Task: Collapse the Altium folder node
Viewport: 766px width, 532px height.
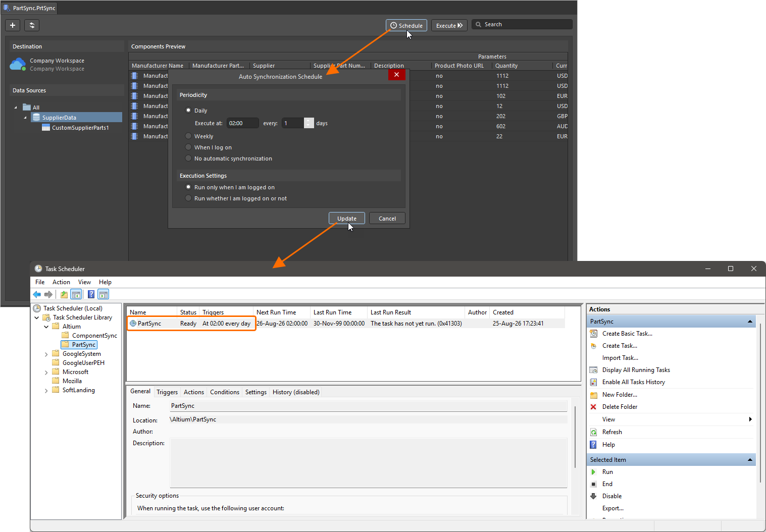Action: click(46, 327)
